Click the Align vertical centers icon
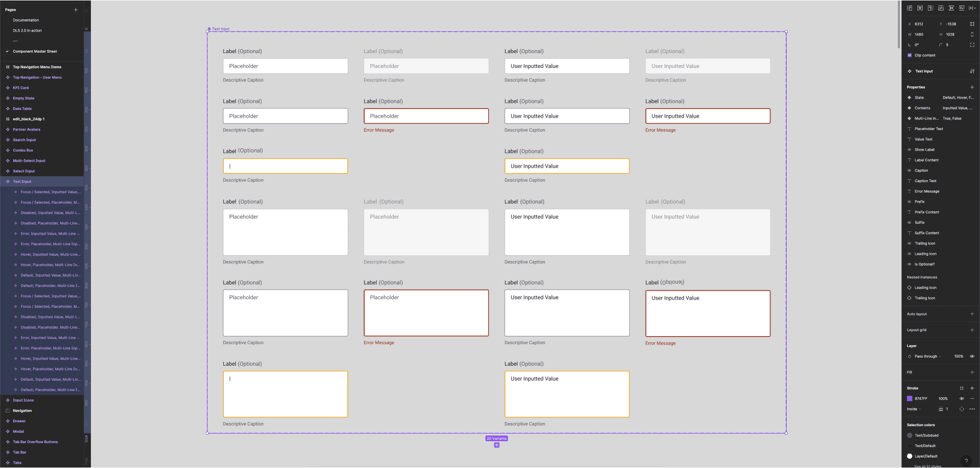980x468 pixels. coord(951,8)
